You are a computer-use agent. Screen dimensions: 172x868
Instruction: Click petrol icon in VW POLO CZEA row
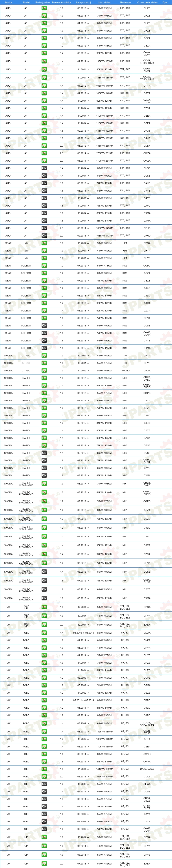coord(44,747)
